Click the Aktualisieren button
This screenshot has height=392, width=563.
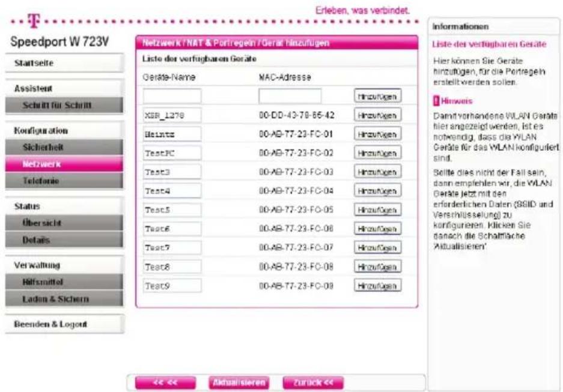(x=239, y=382)
